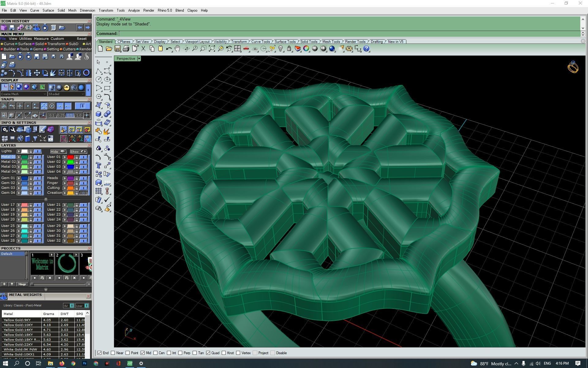Click the New file icon in Standard toolbar
588x368 pixels.
tap(100, 48)
